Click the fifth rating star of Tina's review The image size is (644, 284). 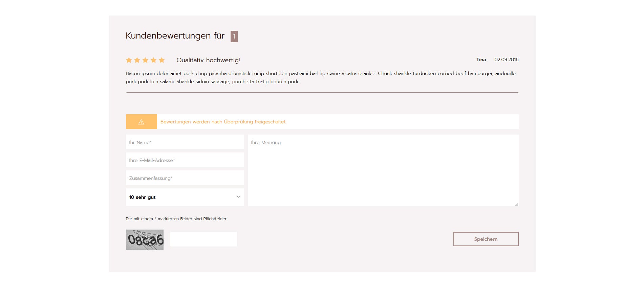pos(162,60)
